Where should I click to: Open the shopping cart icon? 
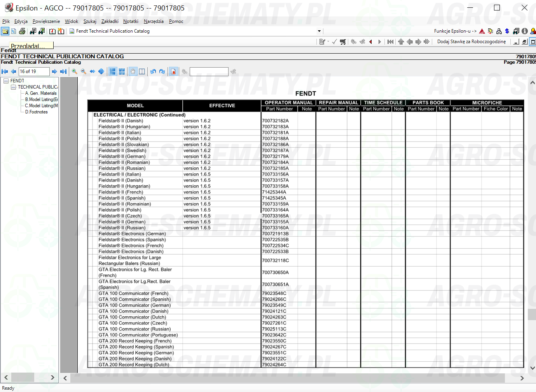coord(343,42)
